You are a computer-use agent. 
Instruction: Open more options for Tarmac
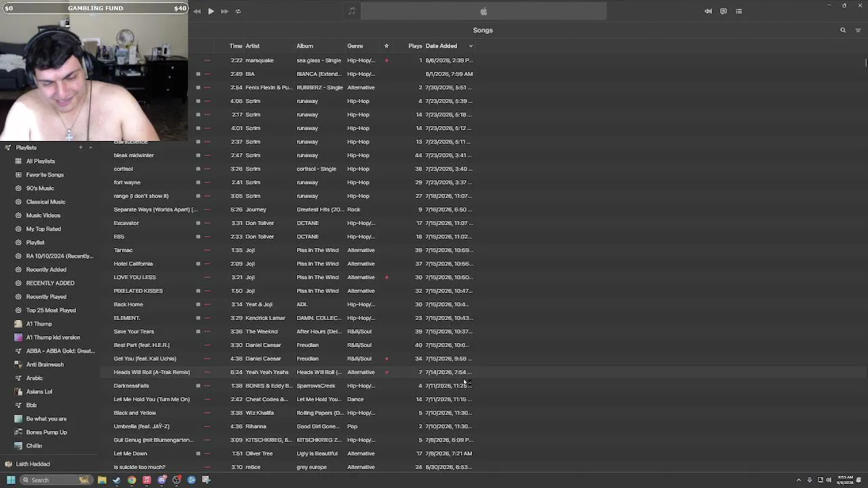pyautogui.click(x=207, y=250)
